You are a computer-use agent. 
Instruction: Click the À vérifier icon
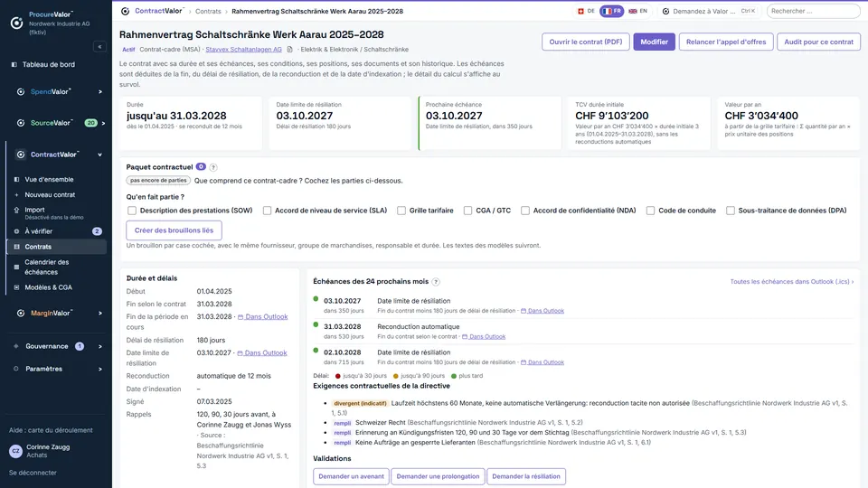16,231
